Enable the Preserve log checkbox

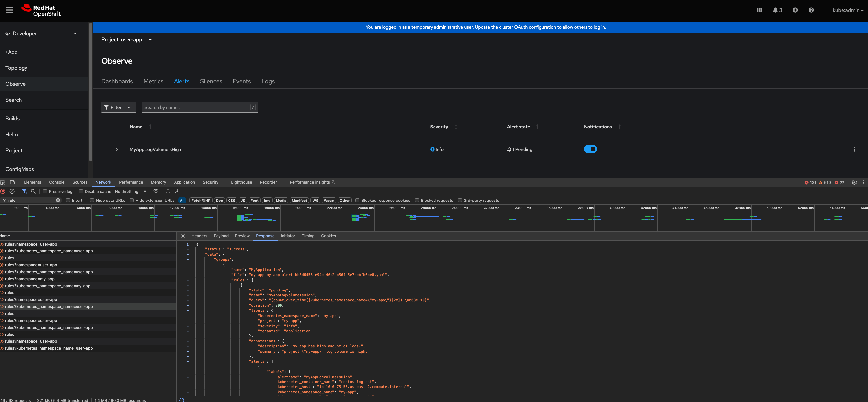(45, 191)
